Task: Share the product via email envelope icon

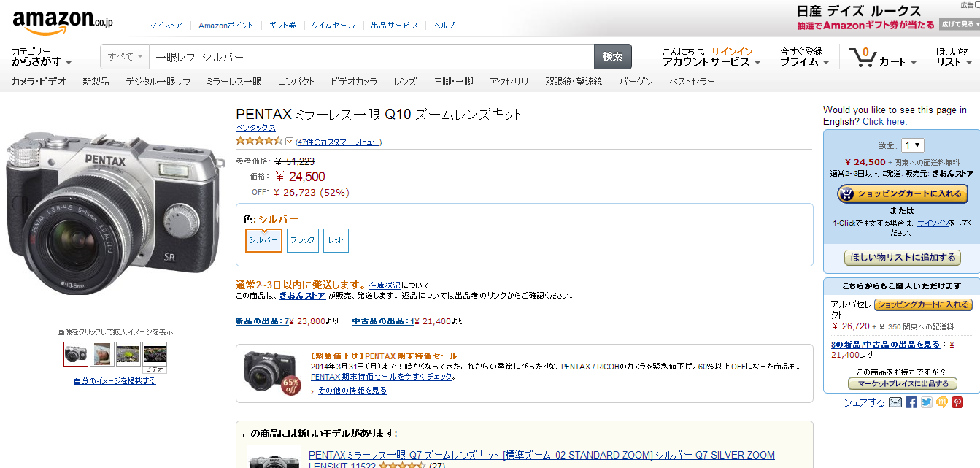Action: tap(895, 402)
